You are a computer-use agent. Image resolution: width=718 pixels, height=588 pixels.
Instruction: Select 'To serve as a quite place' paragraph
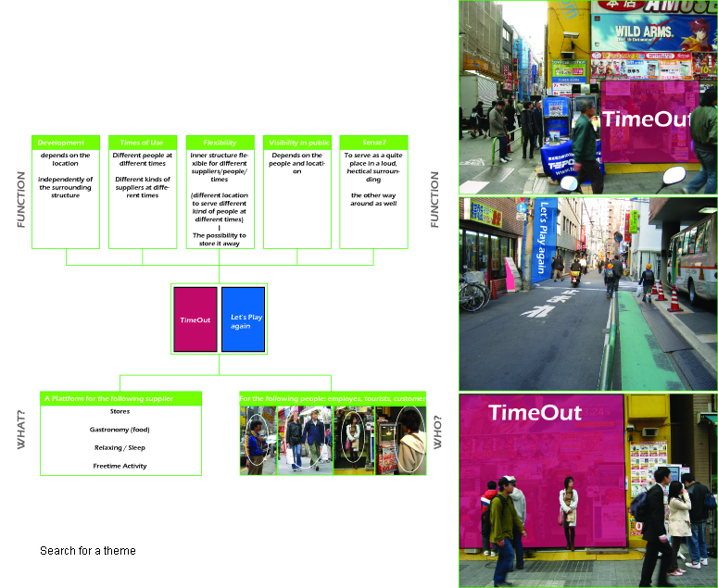[373, 168]
